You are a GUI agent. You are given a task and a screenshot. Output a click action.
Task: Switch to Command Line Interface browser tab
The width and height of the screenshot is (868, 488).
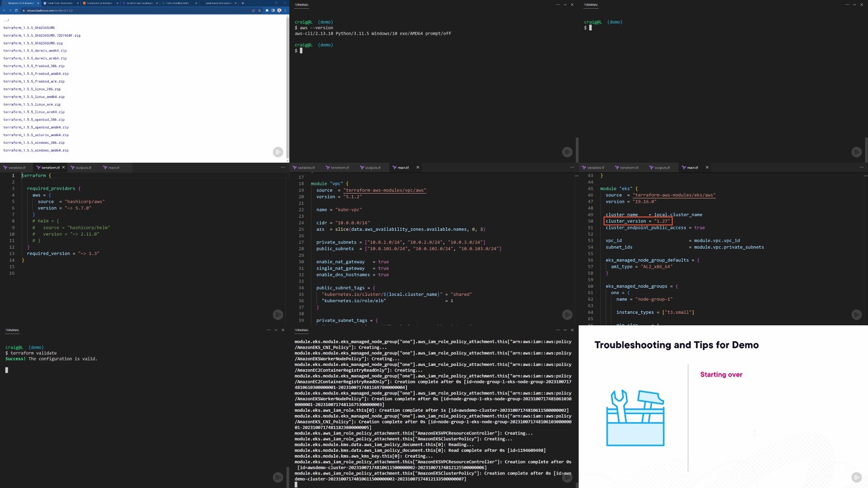(99, 3)
